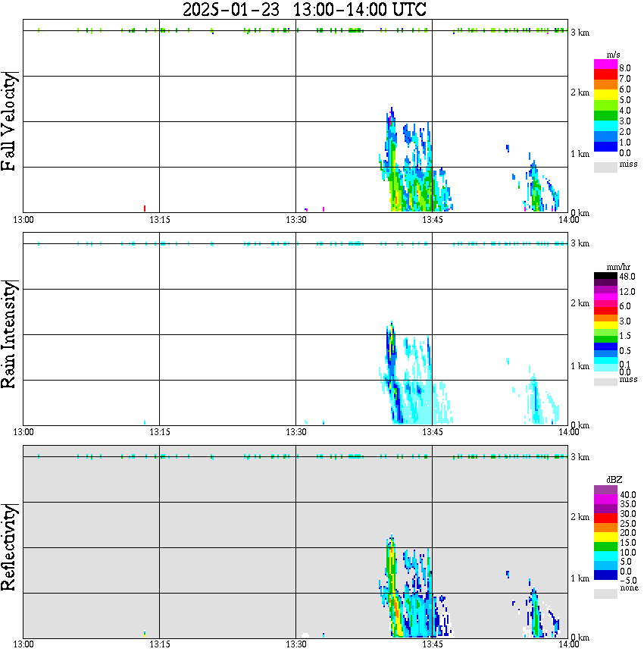Select the yellow 15.0 dBZ legend swatch
644x658 pixels.
pyautogui.click(x=605, y=537)
